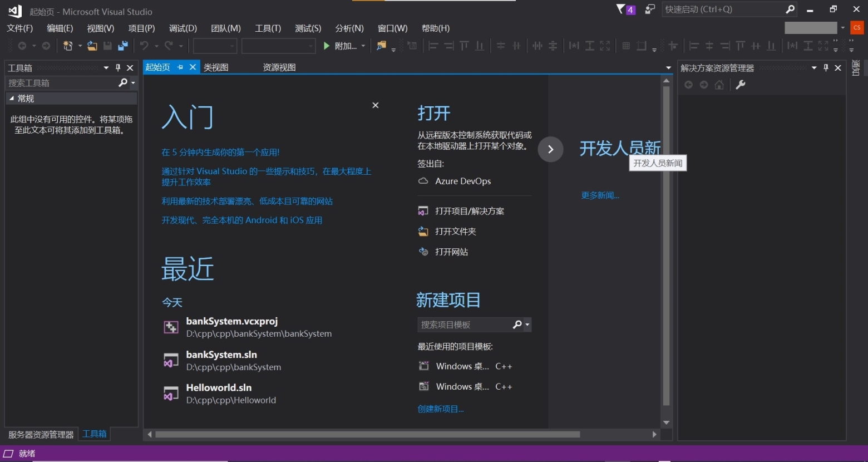Close the Solution Explorer panel
Viewport: 868px width, 462px height.
pyautogui.click(x=838, y=68)
